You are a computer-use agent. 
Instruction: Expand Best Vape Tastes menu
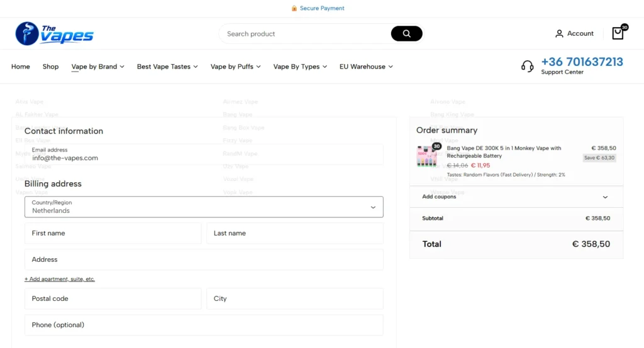pyautogui.click(x=167, y=67)
